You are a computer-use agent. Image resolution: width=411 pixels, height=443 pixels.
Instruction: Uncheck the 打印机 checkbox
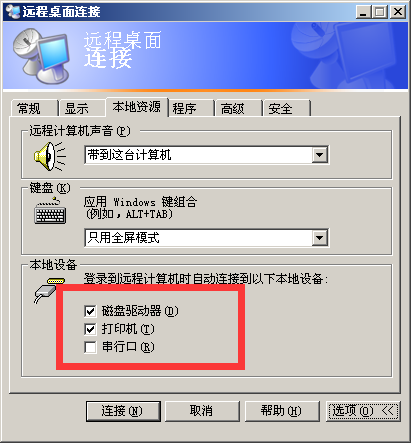pyautogui.click(x=90, y=329)
